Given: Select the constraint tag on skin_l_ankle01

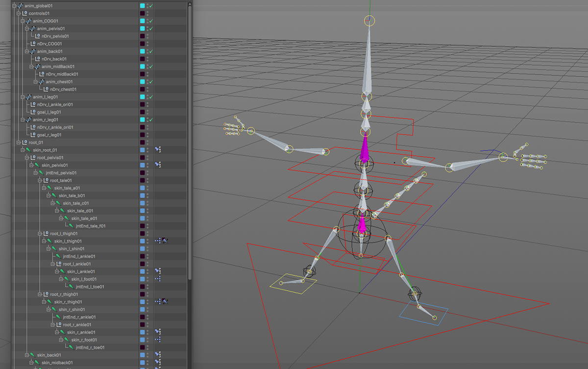Looking at the screenshot, I should click(158, 271).
